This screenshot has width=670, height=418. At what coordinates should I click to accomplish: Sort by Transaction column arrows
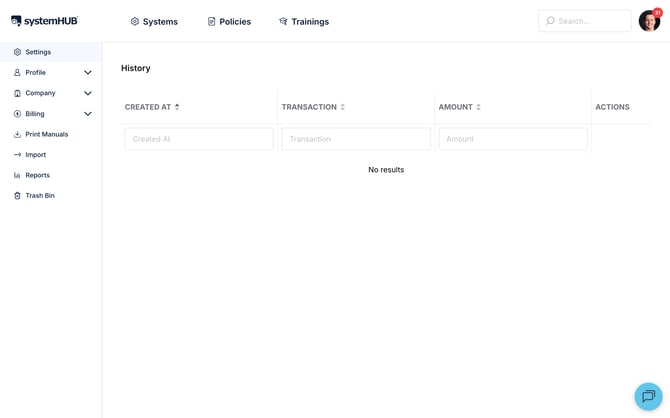342,107
